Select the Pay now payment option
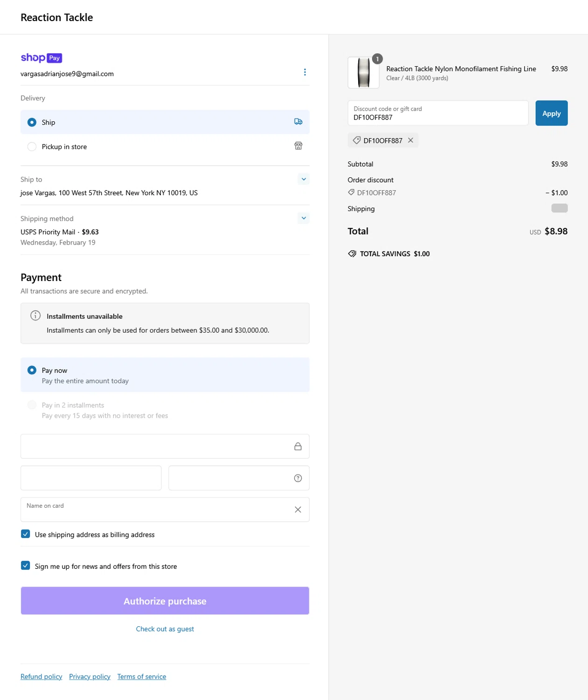The width and height of the screenshot is (588, 700). (165, 375)
